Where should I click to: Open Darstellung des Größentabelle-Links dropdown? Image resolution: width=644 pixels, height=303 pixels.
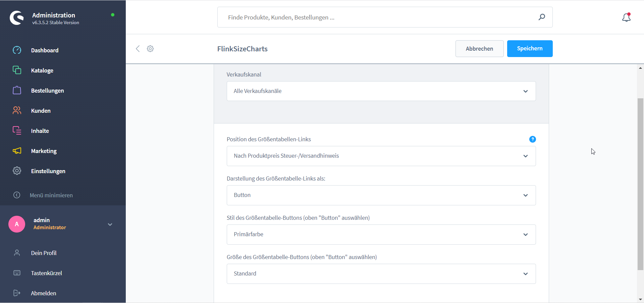pyautogui.click(x=381, y=195)
